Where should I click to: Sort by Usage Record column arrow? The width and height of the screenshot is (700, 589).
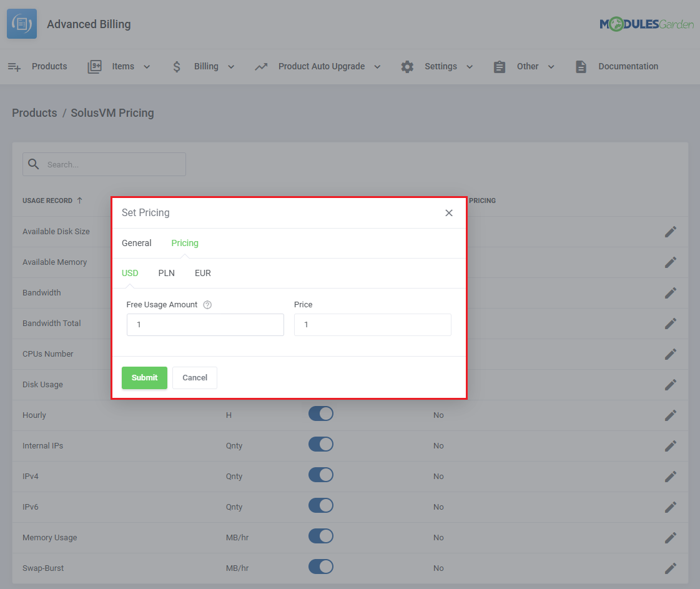pyautogui.click(x=80, y=200)
